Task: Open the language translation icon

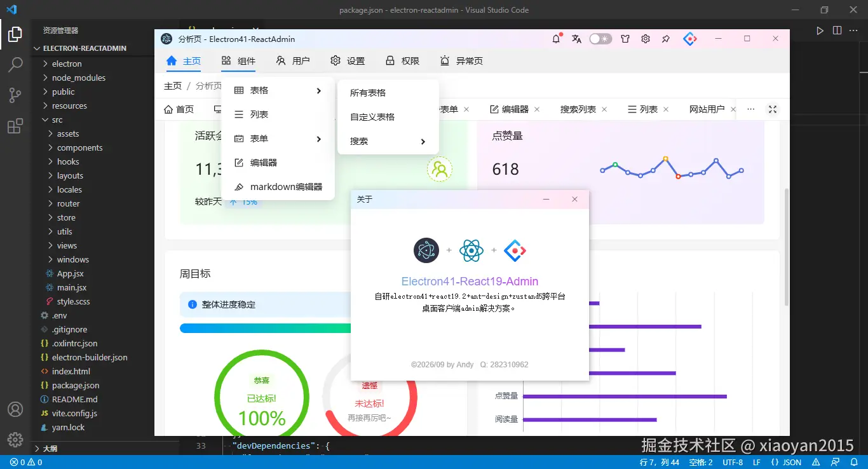Action: coord(576,39)
